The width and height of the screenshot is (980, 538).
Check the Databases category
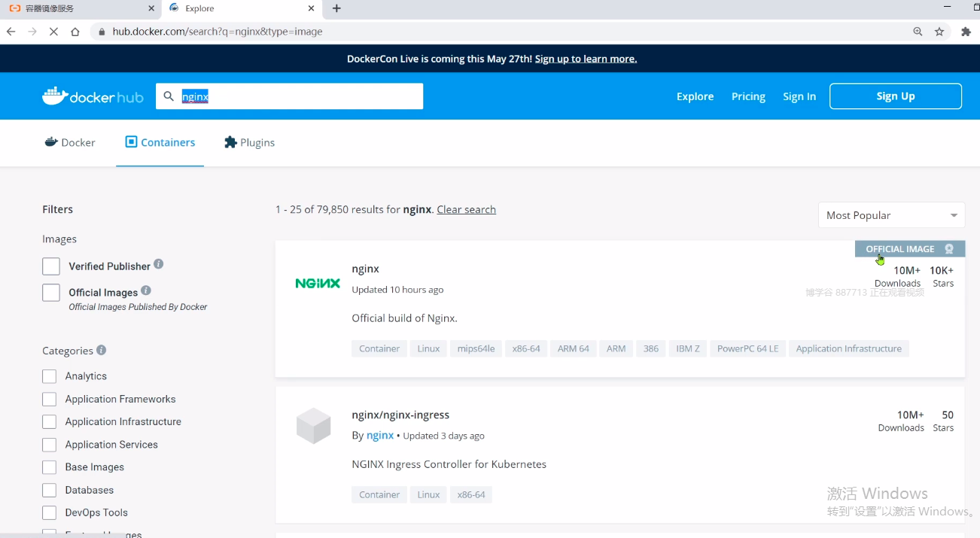50,490
